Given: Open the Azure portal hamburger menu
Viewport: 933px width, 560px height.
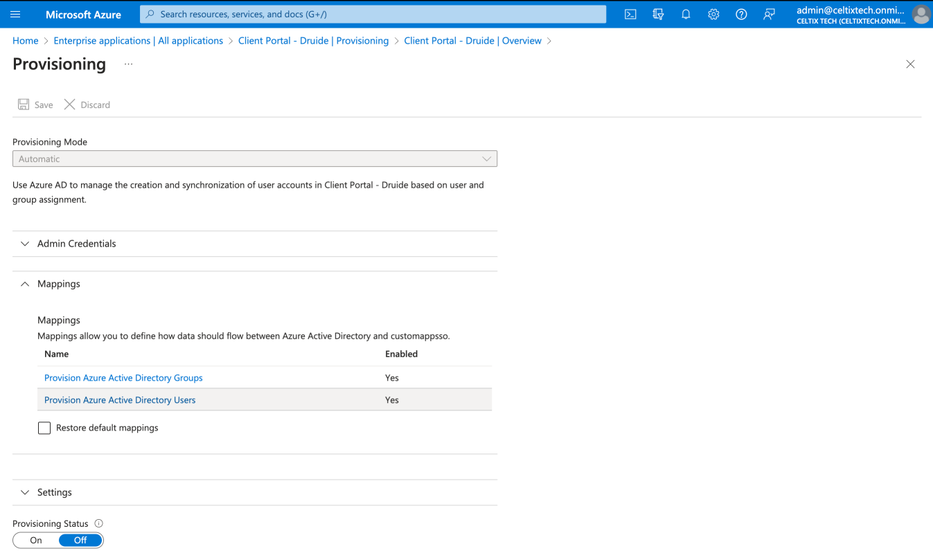Looking at the screenshot, I should point(15,14).
